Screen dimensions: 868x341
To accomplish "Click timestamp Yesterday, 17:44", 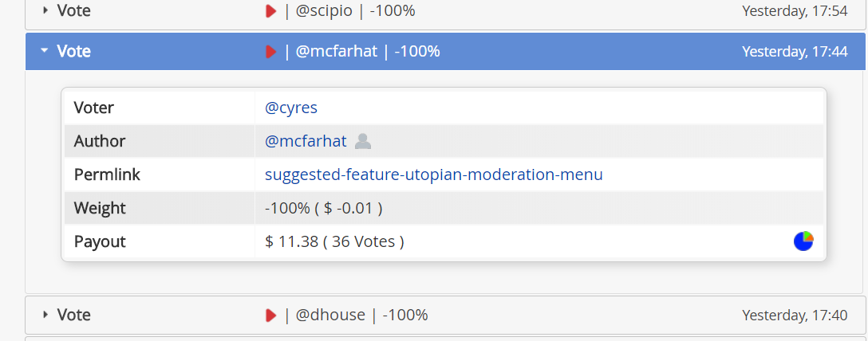I will coord(795,52).
